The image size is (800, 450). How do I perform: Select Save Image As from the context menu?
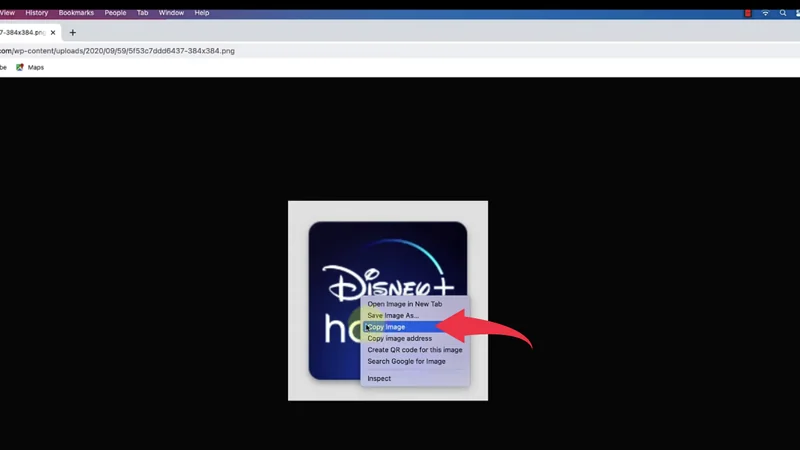pyautogui.click(x=393, y=315)
